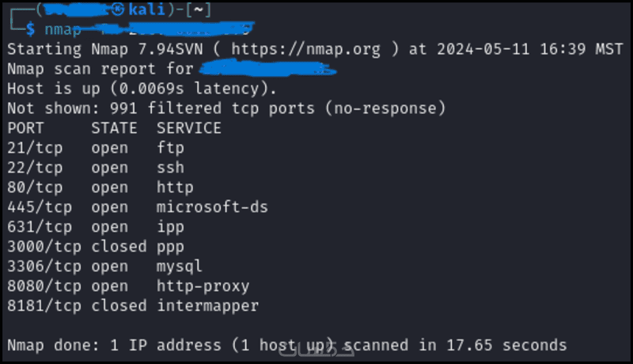Click the http-proxy service on port 8080
This screenshot has height=364, width=633.
tap(203, 286)
